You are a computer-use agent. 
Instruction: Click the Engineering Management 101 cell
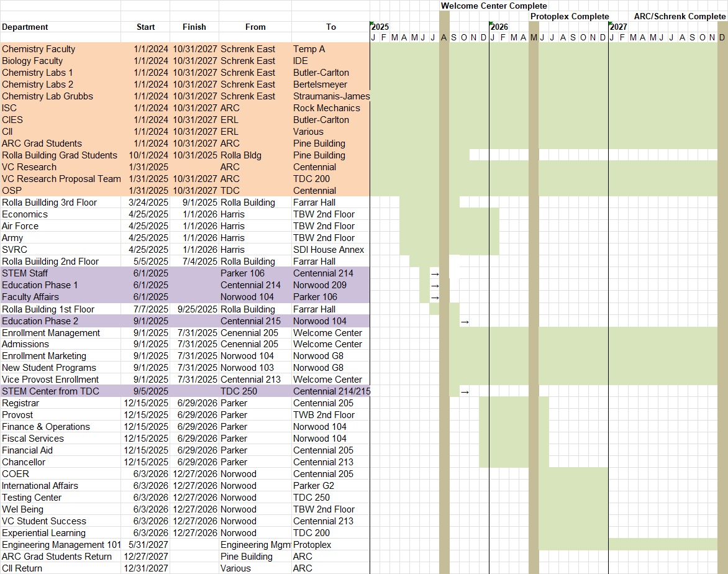(61, 545)
